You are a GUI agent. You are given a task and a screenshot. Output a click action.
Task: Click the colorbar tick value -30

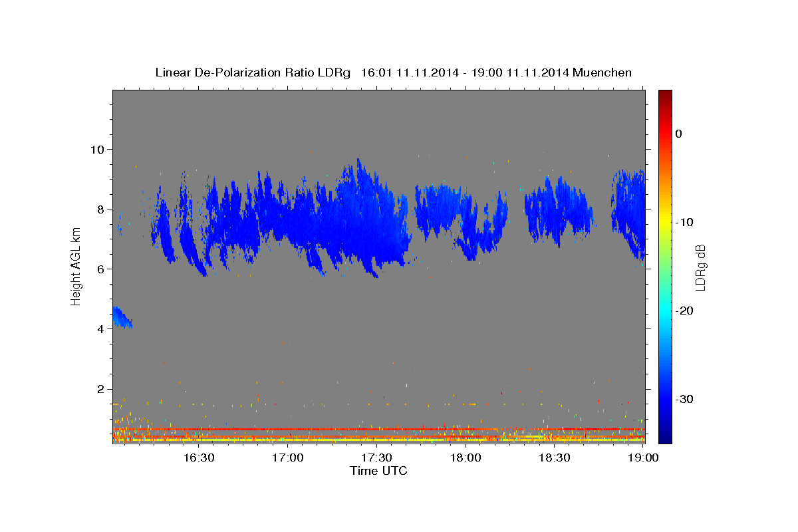pyautogui.click(x=684, y=399)
